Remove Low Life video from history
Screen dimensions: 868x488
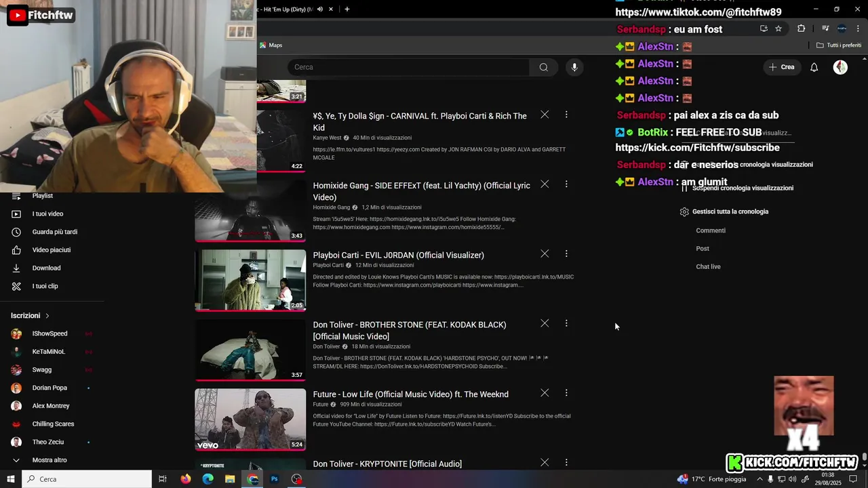click(545, 392)
